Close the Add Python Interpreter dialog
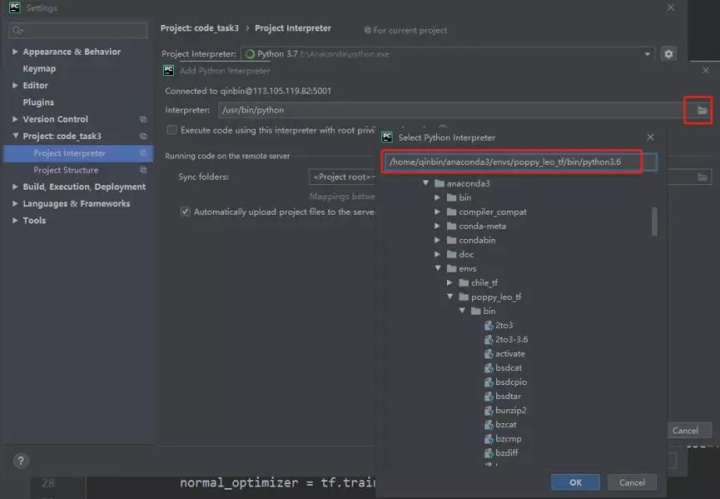Image resolution: width=720 pixels, height=499 pixels. click(x=705, y=70)
